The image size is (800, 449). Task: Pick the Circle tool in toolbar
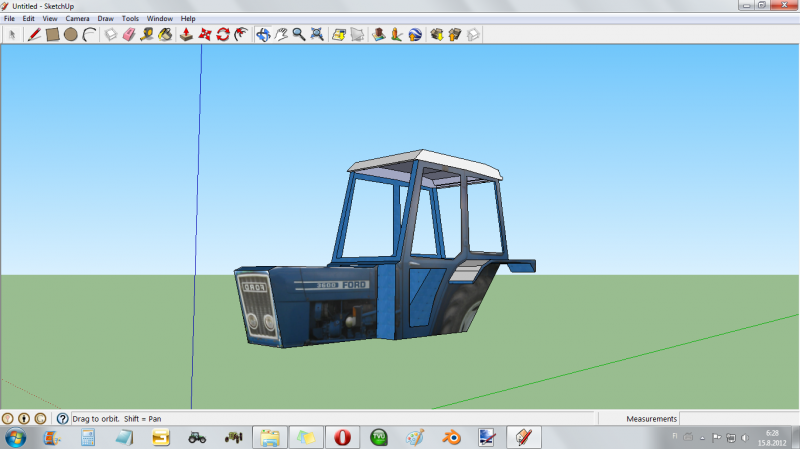71,34
